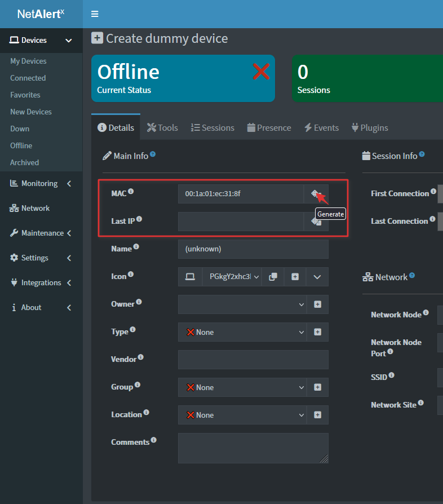The height and width of the screenshot is (504, 443).
Task: Go to the Favorites devices list
Action: coord(25,95)
